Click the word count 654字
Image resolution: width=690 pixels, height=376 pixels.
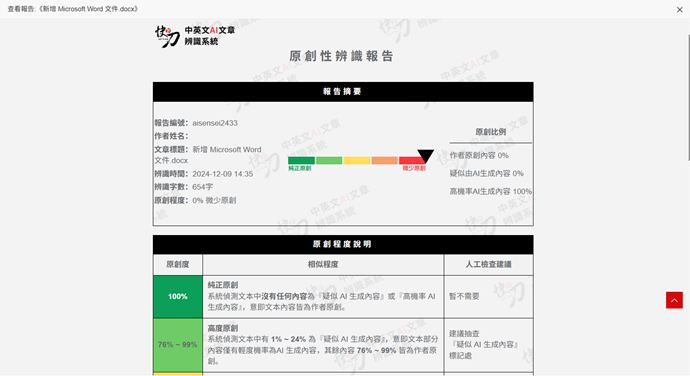(x=202, y=187)
